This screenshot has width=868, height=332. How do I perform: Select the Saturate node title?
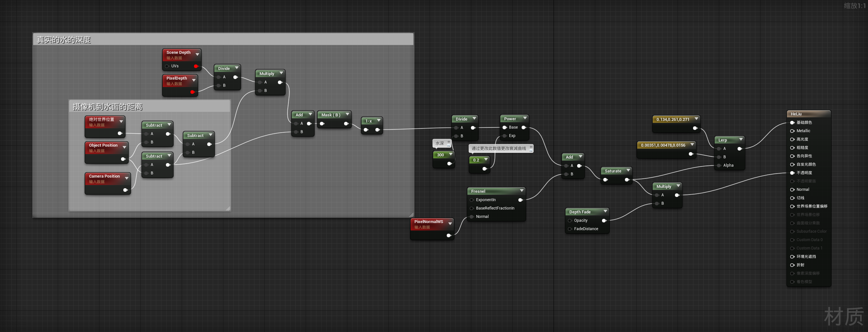(x=613, y=171)
